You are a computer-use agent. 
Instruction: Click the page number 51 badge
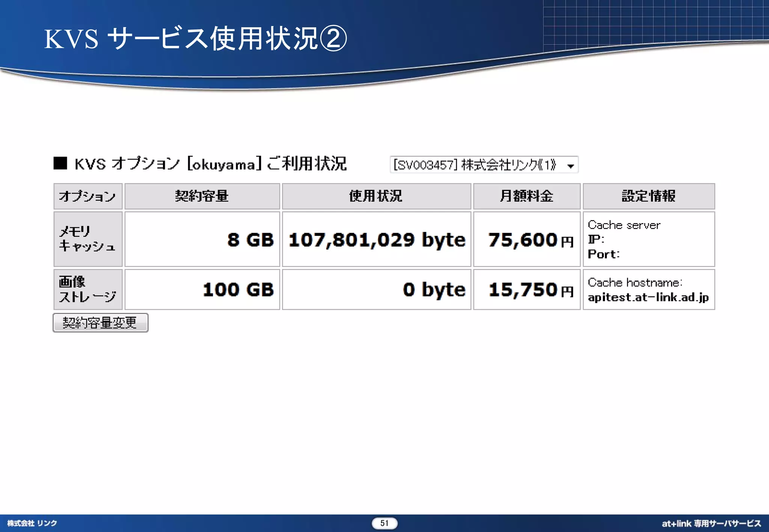click(x=384, y=523)
